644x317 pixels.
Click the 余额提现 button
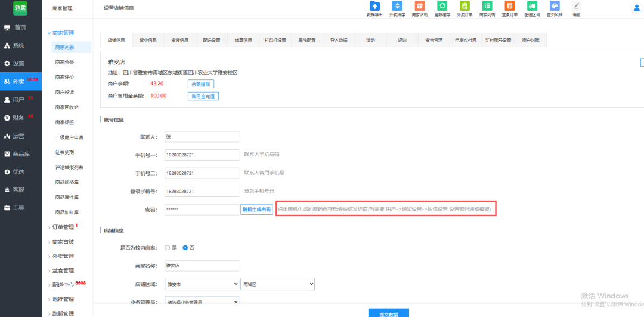pyautogui.click(x=200, y=84)
